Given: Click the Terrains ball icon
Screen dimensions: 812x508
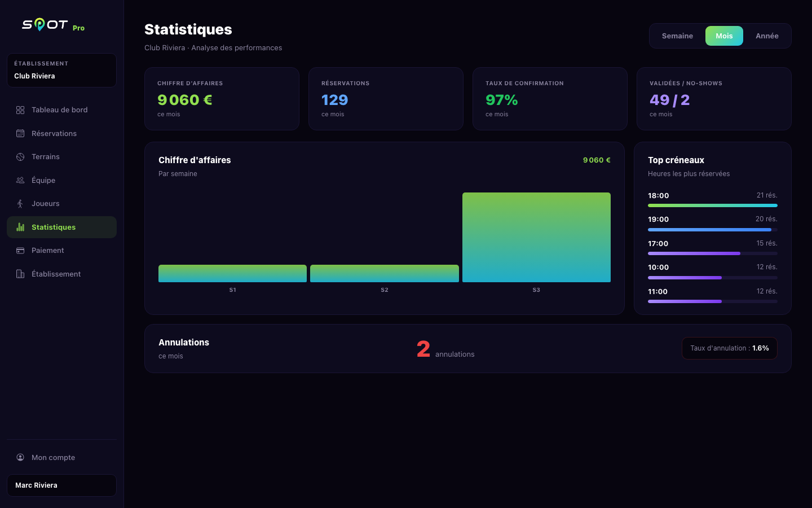Looking at the screenshot, I should [20, 157].
